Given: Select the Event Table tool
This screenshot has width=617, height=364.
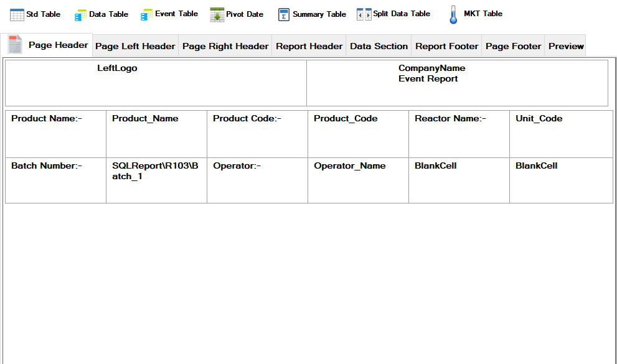Looking at the screenshot, I should point(147,14).
